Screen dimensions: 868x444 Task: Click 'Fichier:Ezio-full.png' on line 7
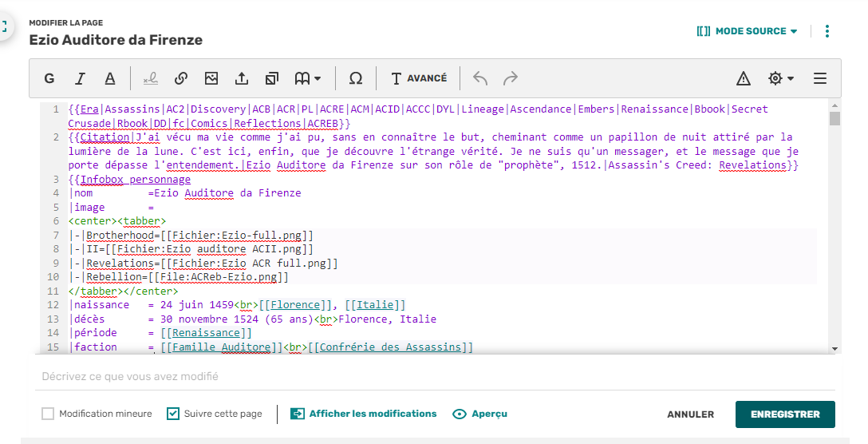237,235
